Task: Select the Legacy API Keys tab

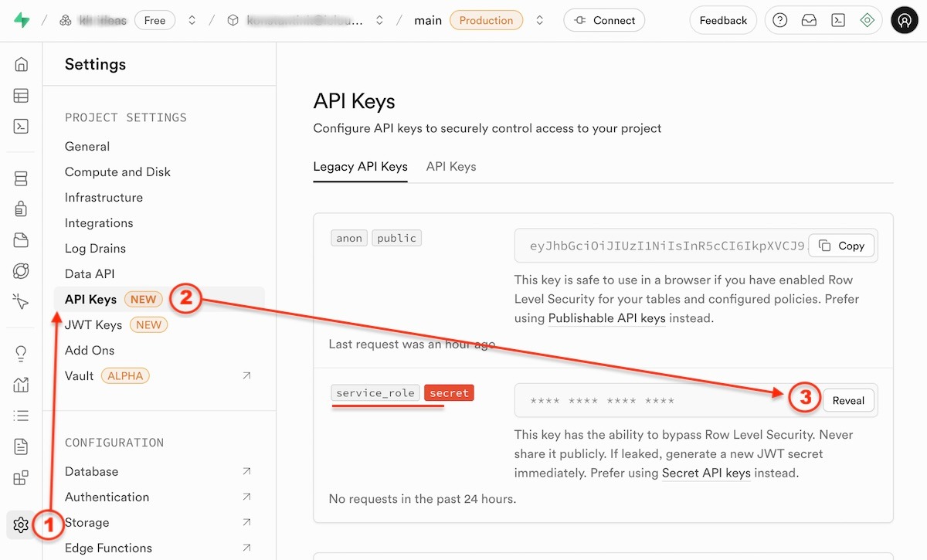Action: 360,166
